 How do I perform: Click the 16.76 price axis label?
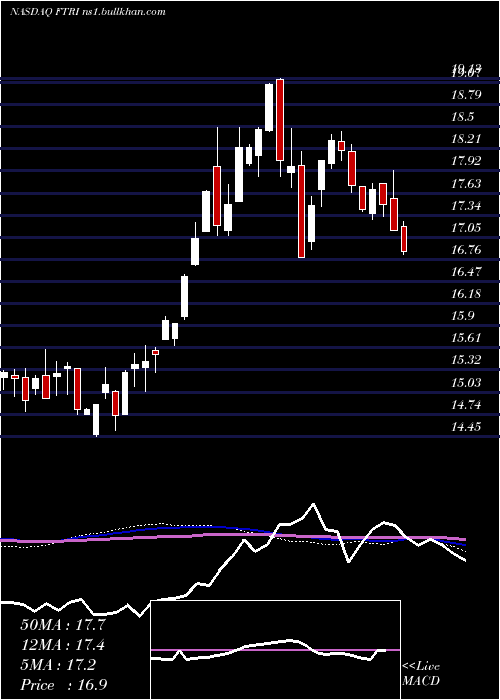[467, 250]
